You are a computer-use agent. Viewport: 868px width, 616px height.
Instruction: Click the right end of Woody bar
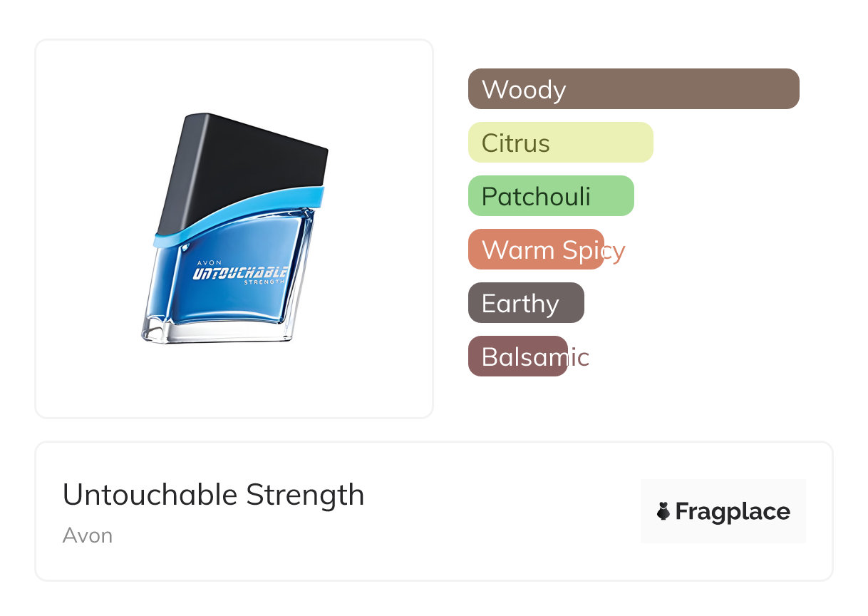(x=787, y=89)
